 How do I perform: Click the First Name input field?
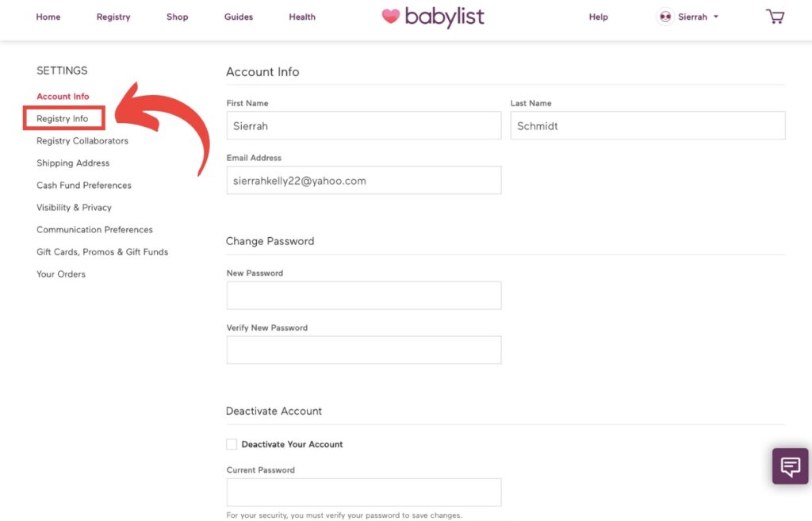363,125
